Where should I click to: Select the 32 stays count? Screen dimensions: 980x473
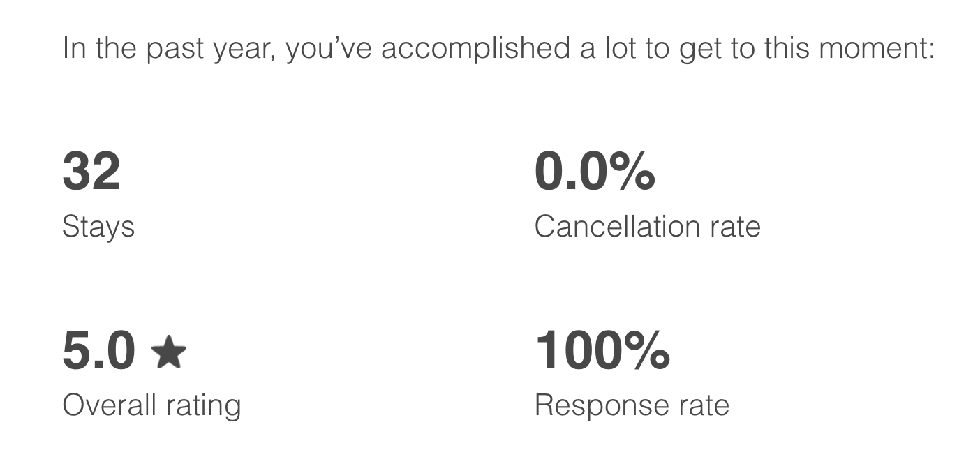[x=91, y=172]
